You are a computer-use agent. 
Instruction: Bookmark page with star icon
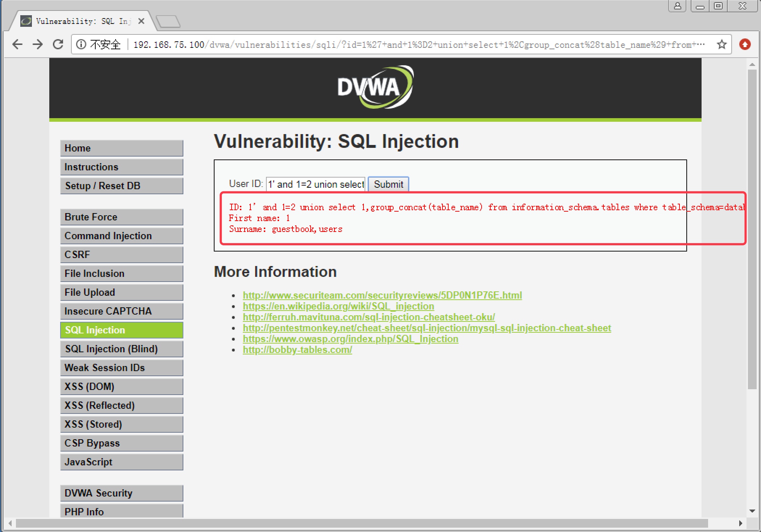click(x=722, y=45)
